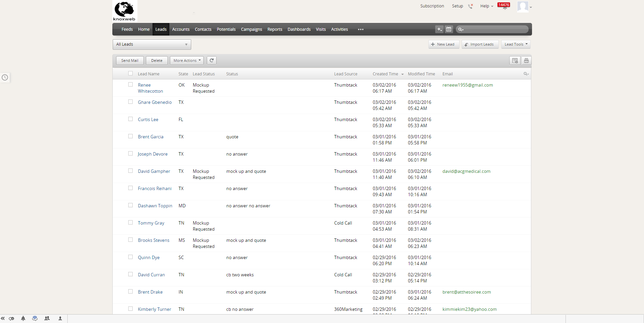Go to the Activities tab
Image resolution: width=644 pixels, height=323 pixels.
[x=339, y=29]
